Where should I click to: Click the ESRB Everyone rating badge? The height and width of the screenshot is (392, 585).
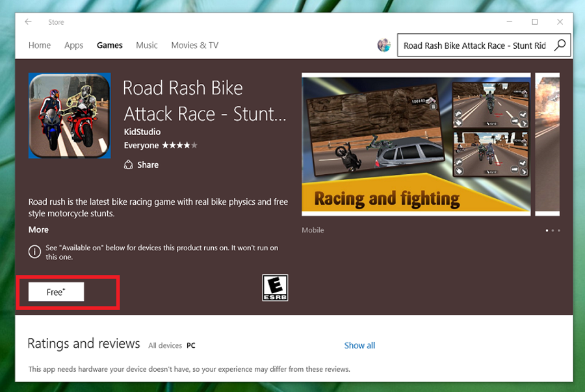274,287
